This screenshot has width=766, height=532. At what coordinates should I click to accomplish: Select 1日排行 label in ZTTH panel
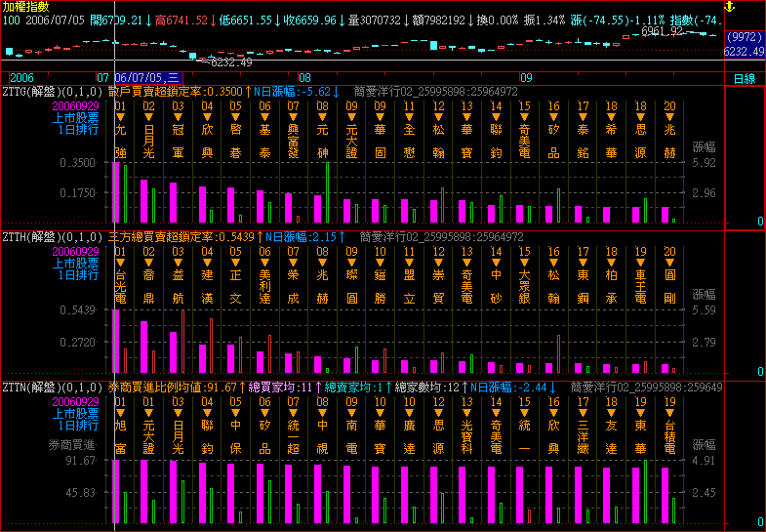coord(76,275)
